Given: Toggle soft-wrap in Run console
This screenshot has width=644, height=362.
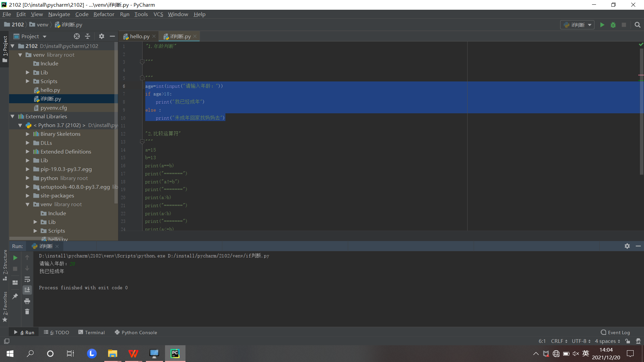Looking at the screenshot, I should [27, 279].
